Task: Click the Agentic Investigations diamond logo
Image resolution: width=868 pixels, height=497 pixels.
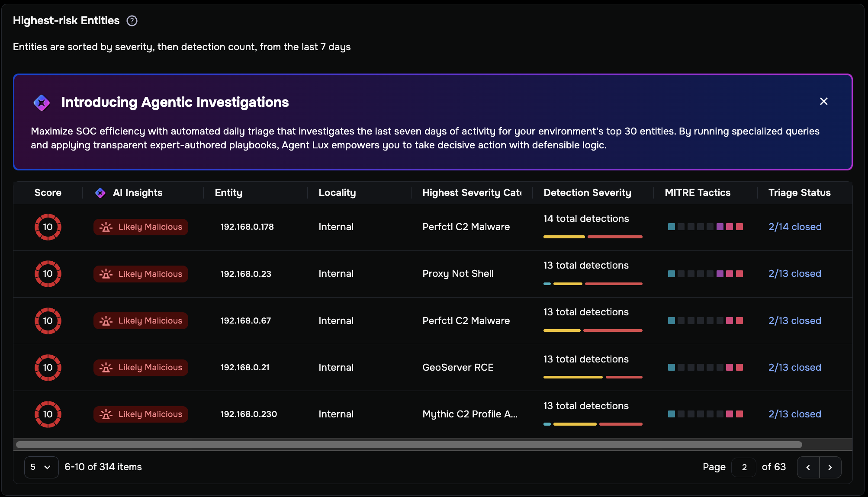Action: (42, 103)
